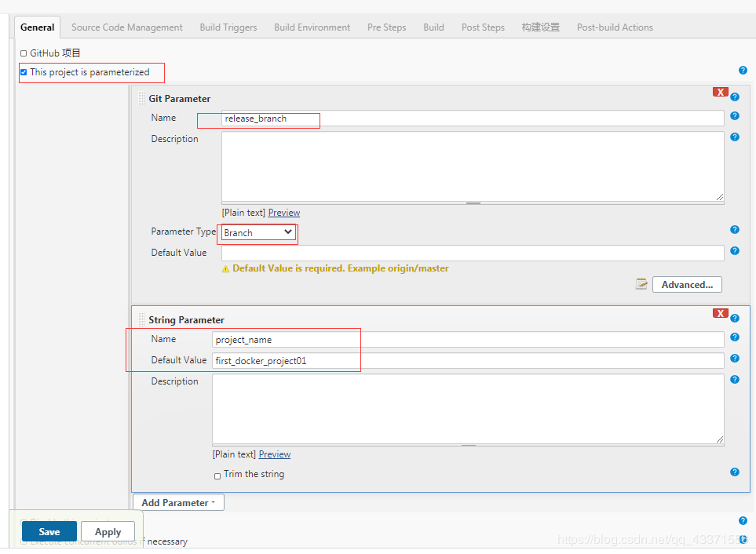Viewport: 756px width, 554px height.
Task: Click help icon next to Parameter Type
Action: pyautogui.click(x=734, y=230)
